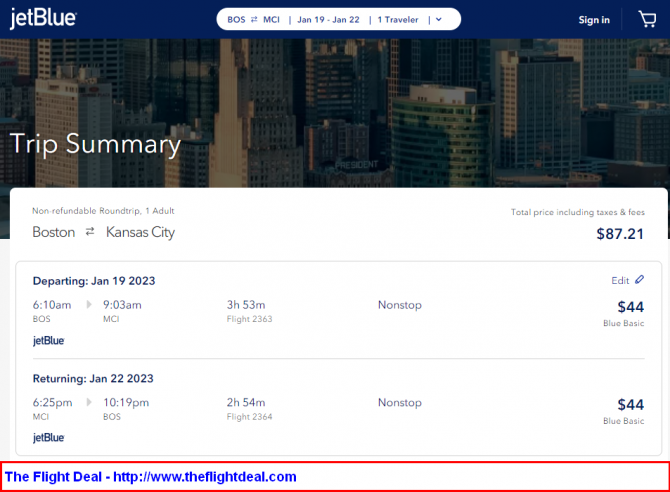Click Trip Summary heading
The height and width of the screenshot is (492, 670).
[95, 144]
